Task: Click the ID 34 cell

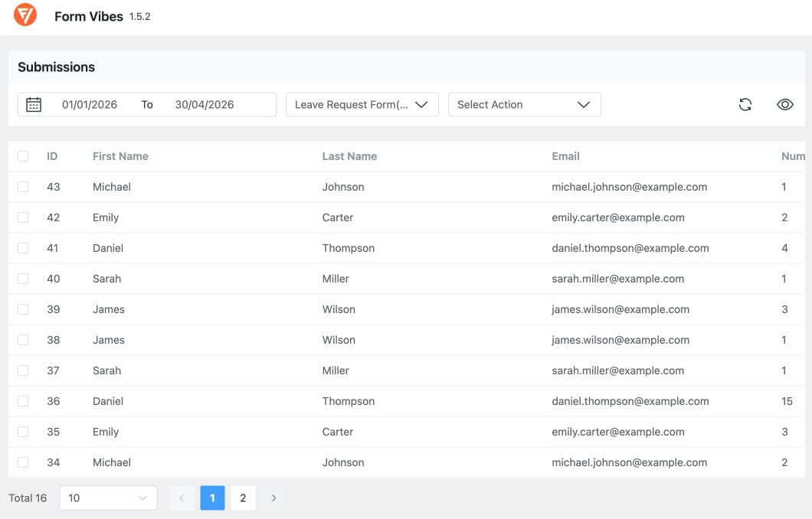Action: (54, 462)
